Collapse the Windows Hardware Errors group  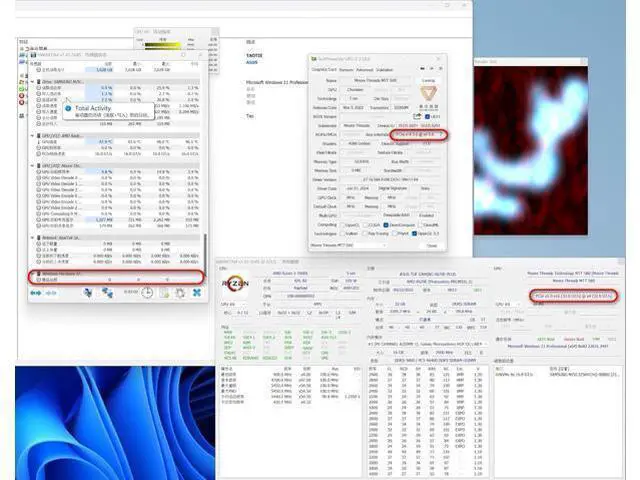coord(32,273)
